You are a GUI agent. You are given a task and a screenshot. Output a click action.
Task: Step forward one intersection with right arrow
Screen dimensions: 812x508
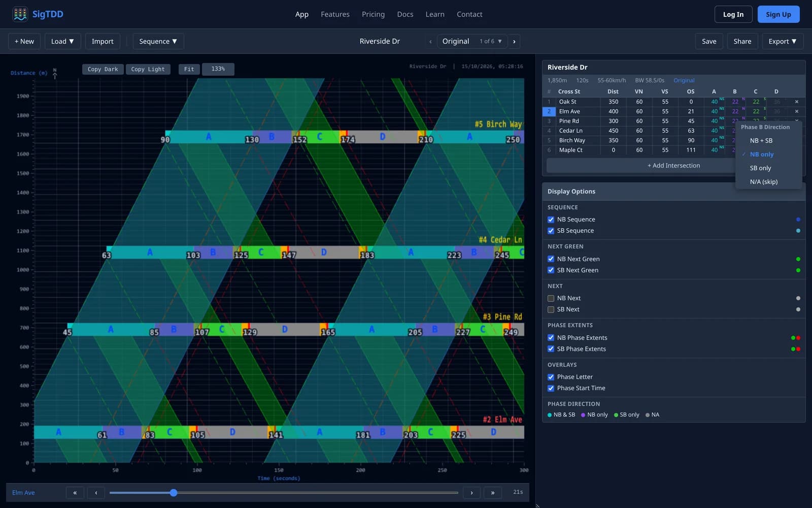(471, 492)
